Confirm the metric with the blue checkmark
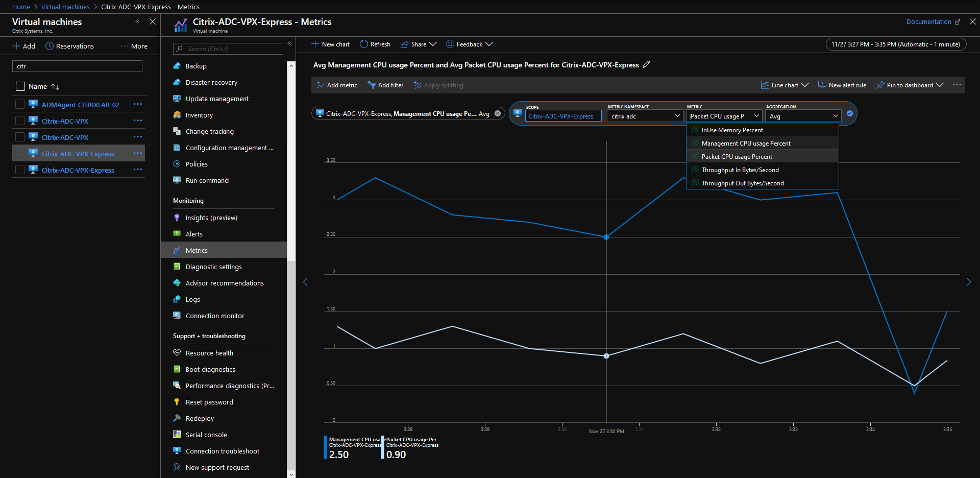The image size is (980, 478). (x=850, y=113)
